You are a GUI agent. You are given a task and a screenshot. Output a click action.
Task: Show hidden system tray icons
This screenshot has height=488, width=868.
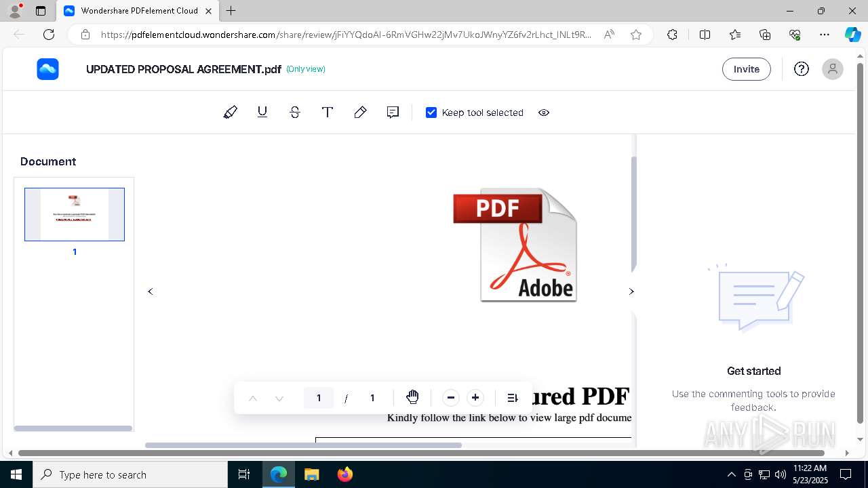point(731,474)
